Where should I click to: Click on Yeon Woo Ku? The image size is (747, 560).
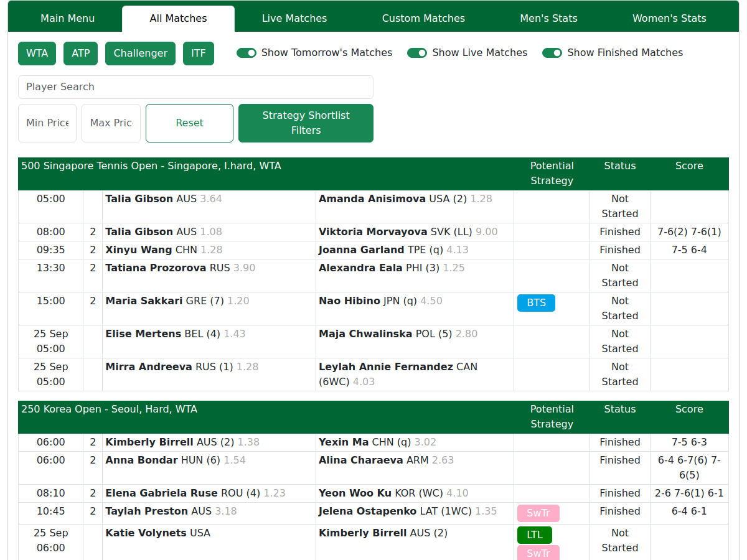(355, 493)
